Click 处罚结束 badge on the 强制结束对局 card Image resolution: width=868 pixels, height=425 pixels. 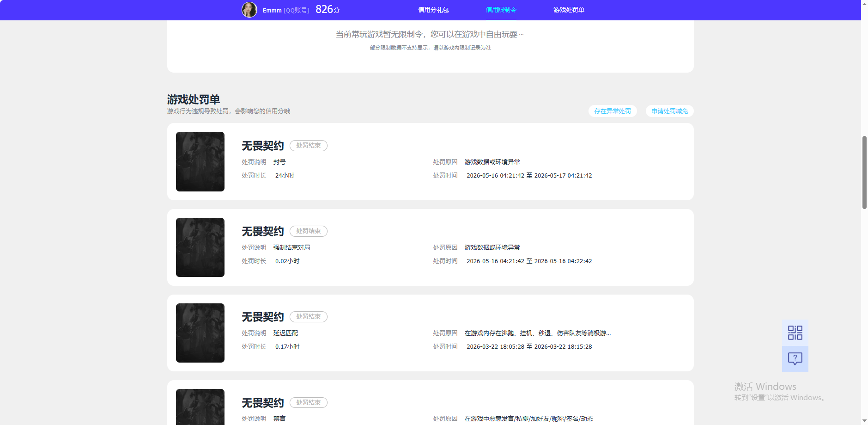309,231
